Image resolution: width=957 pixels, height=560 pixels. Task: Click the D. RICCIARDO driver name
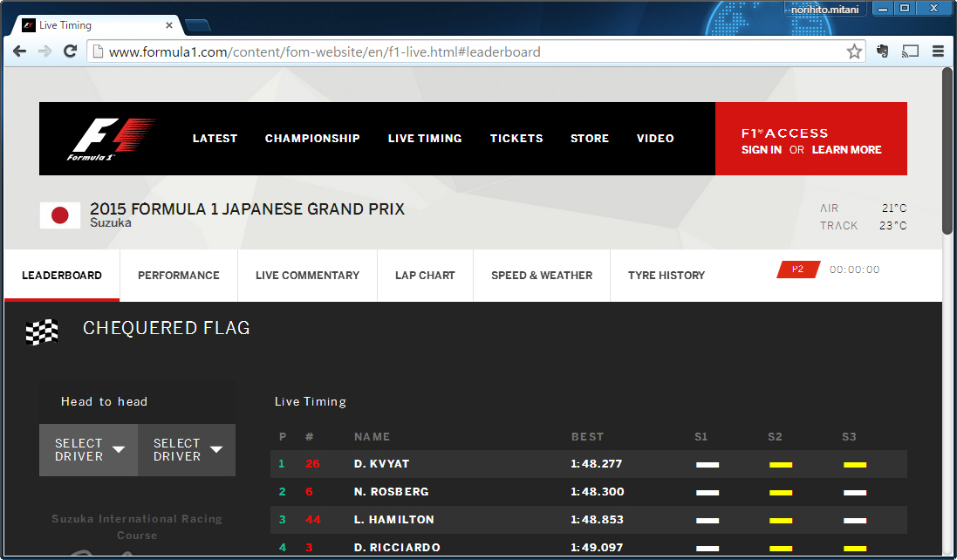coord(397,548)
